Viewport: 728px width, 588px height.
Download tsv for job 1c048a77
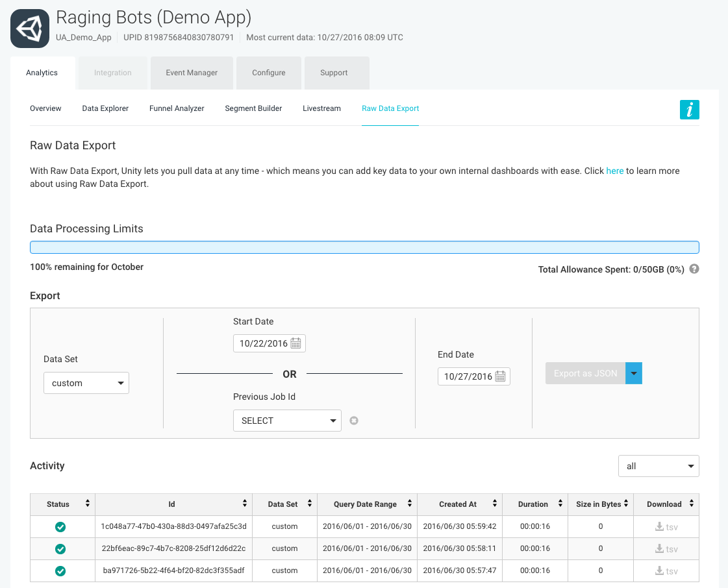point(666,526)
